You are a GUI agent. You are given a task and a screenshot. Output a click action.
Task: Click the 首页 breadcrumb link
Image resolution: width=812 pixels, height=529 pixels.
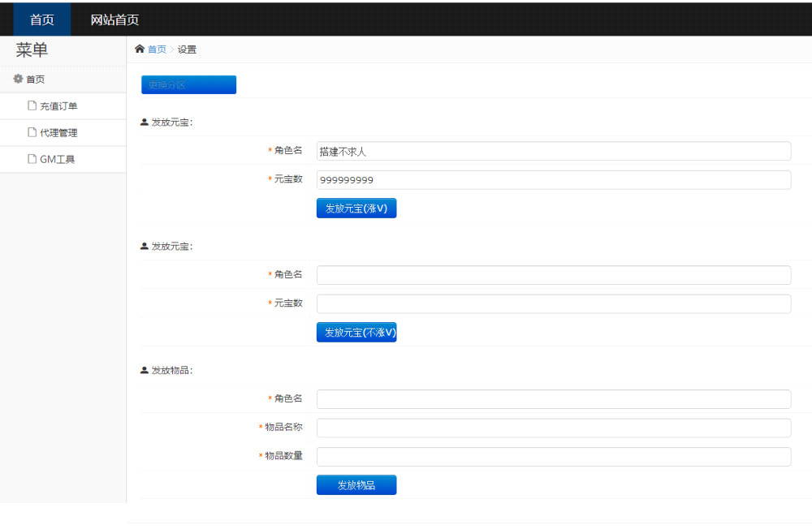pos(157,49)
